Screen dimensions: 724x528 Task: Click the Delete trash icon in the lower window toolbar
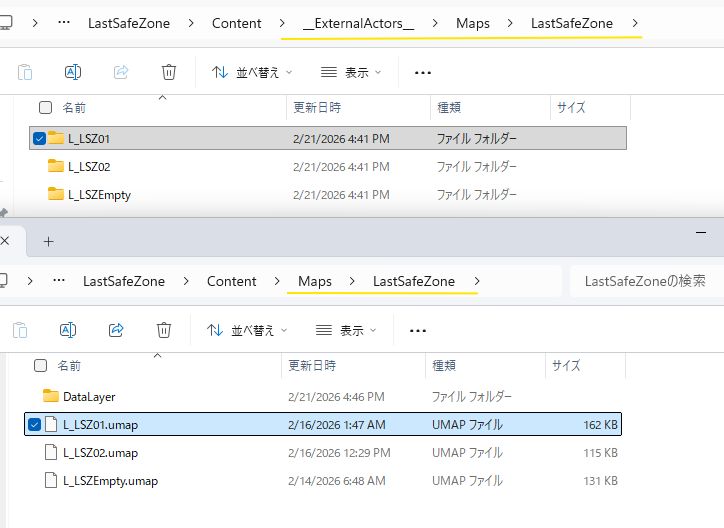[163, 330]
